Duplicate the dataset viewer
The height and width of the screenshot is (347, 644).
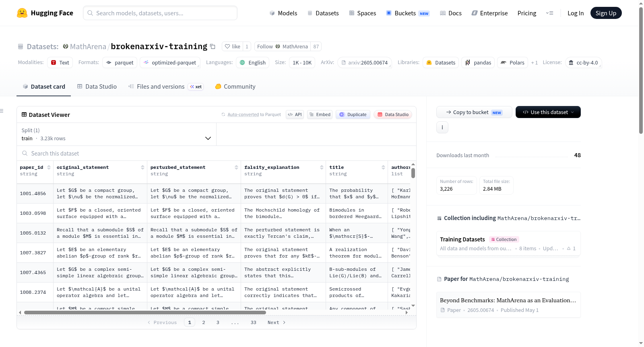(x=353, y=114)
